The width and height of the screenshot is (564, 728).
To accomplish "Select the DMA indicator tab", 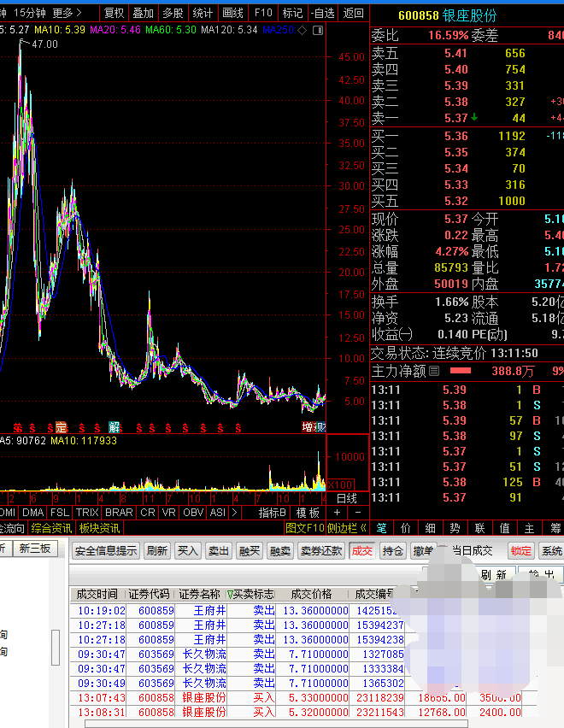I will pyautogui.click(x=33, y=513).
